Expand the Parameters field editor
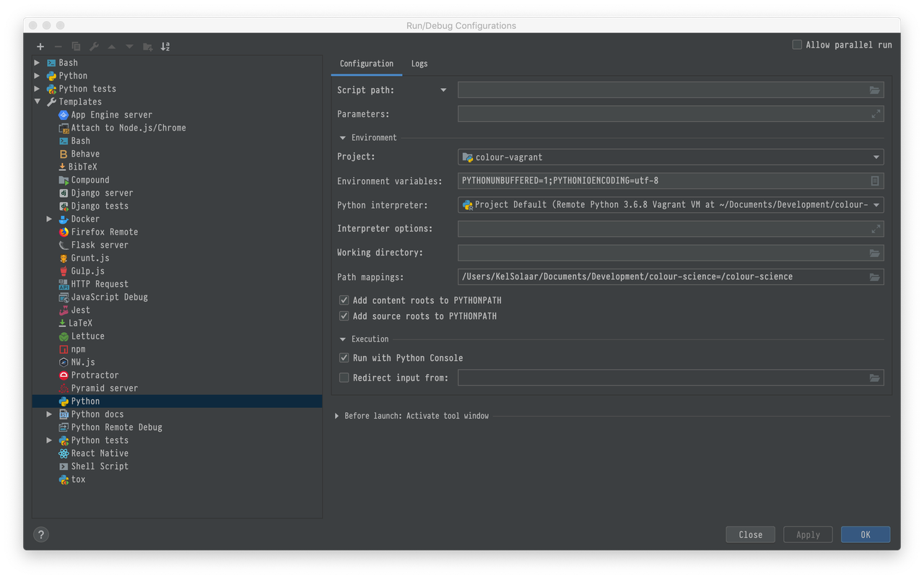 [876, 114]
